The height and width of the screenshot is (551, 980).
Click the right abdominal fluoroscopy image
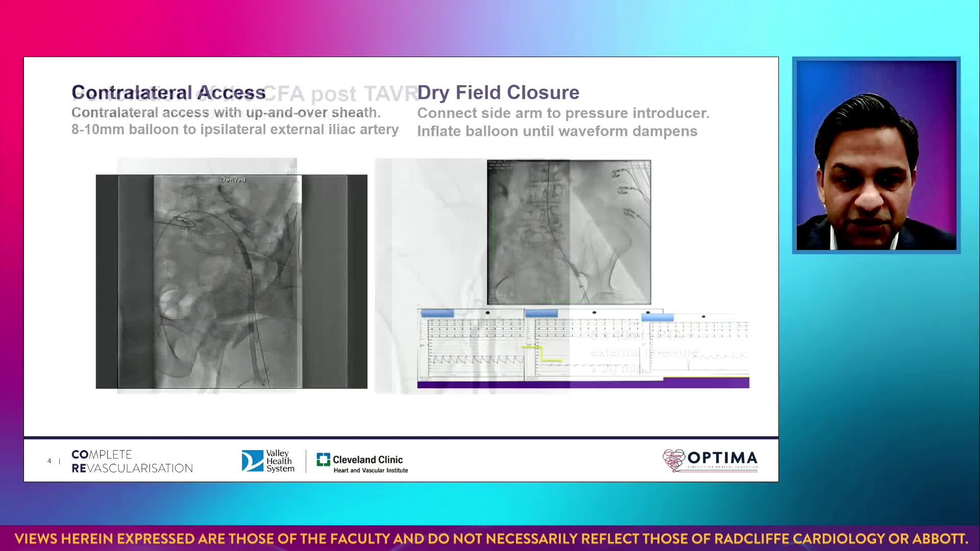coord(569,232)
